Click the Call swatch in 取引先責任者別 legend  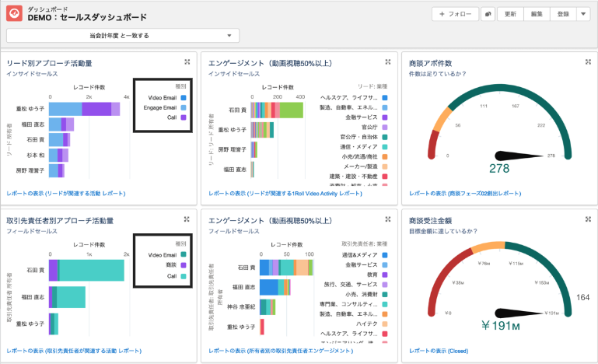click(184, 276)
